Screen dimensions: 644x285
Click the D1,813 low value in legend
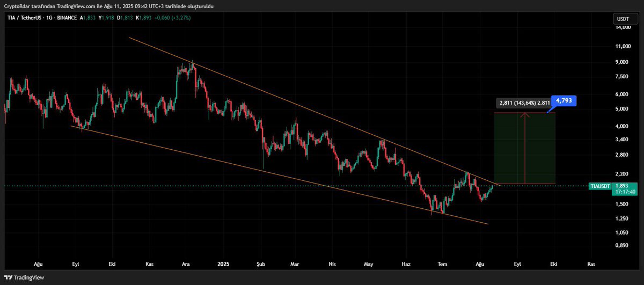click(x=126, y=18)
